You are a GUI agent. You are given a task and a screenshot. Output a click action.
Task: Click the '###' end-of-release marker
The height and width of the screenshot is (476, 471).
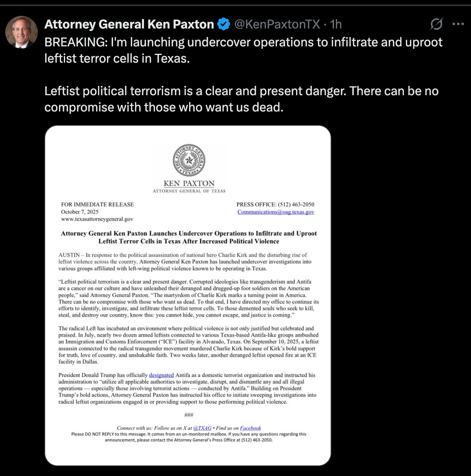189,415
